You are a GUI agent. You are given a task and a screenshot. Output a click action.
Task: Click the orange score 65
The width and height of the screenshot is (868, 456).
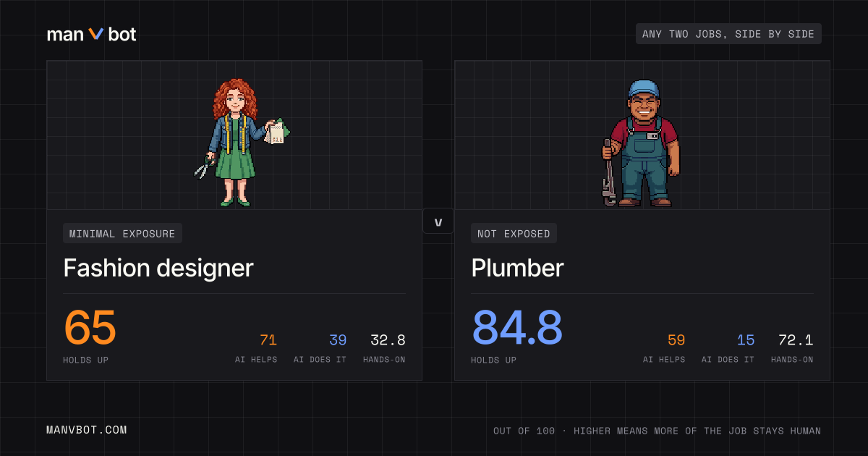click(x=90, y=328)
